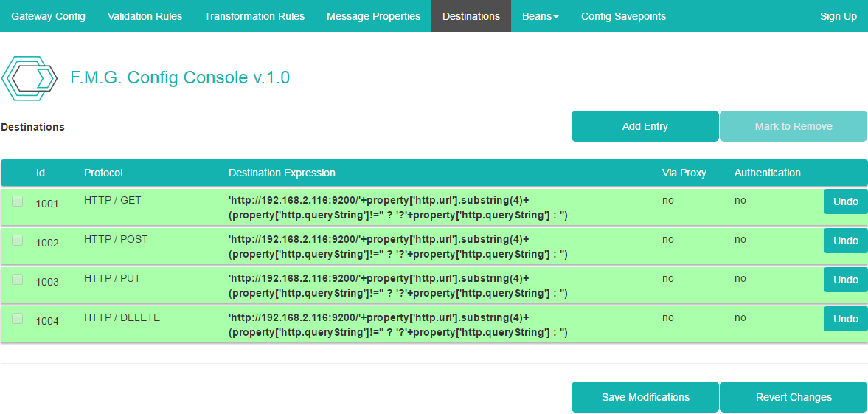
Task: Open Config Savepoints page
Action: click(x=623, y=16)
